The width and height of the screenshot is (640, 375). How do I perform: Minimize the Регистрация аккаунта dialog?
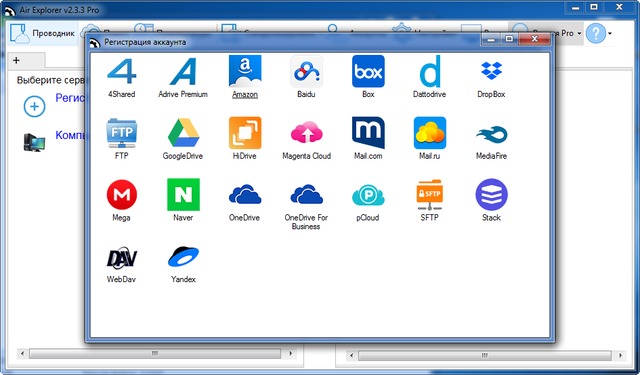[x=491, y=39]
